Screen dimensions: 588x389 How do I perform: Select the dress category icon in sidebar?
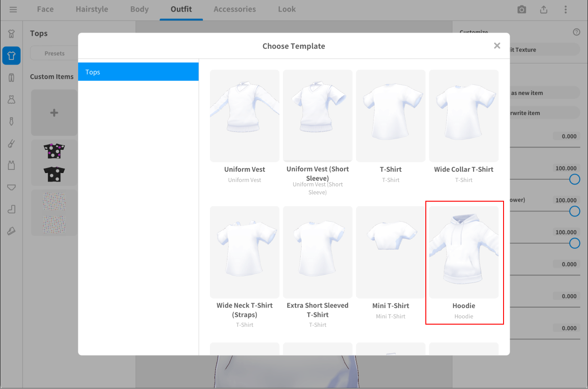(11, 100)
